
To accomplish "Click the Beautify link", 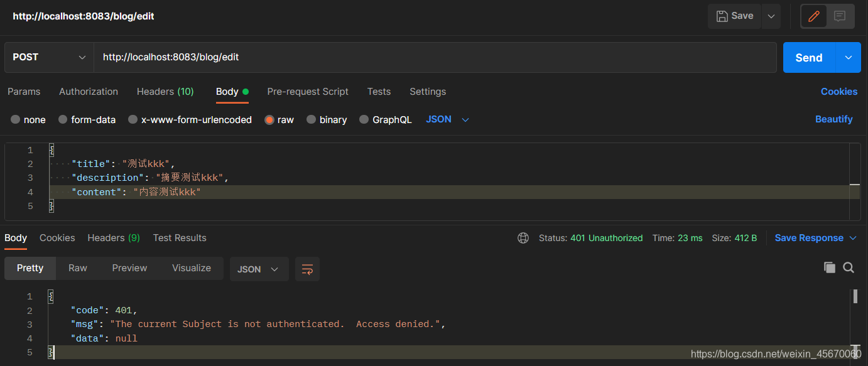I will pos(834,119).
